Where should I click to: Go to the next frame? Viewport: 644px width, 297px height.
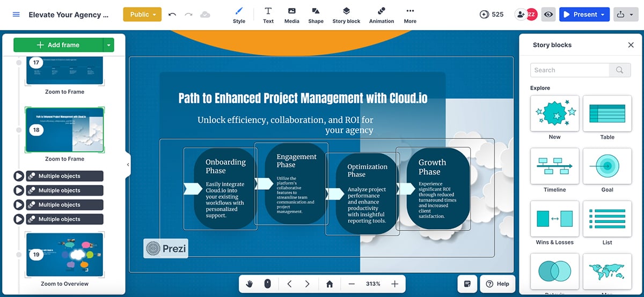pyautogui.click(x=307, y=284)
